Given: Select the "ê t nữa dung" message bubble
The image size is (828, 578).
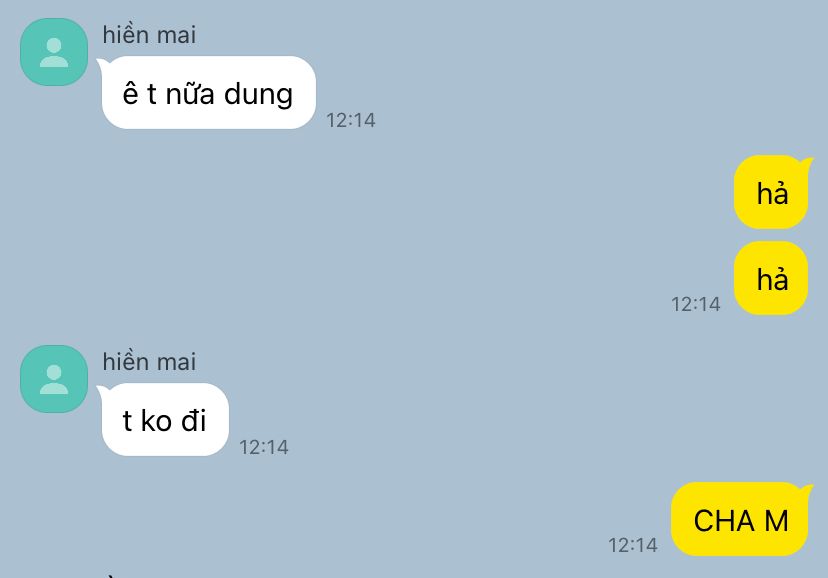Looking at the screenshot, I should pyautogui.click(x=208, y=92).
